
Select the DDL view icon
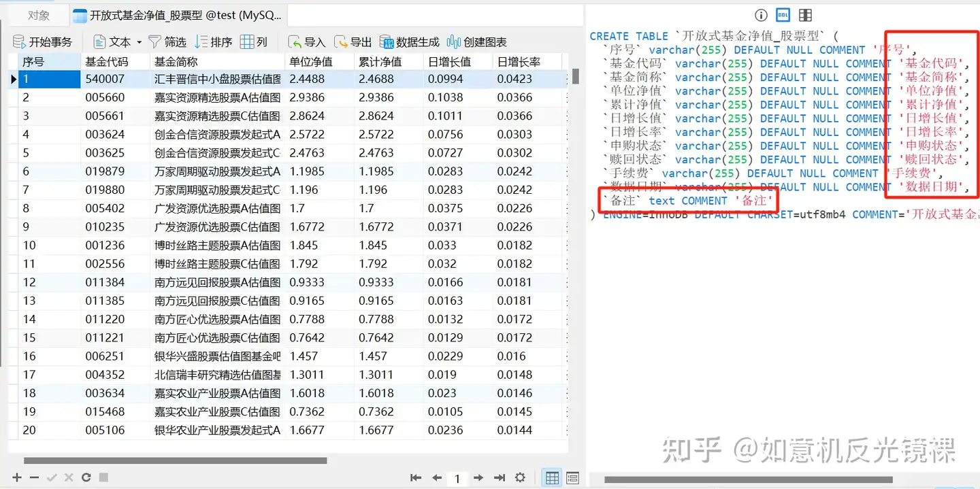tap(783, 15)
